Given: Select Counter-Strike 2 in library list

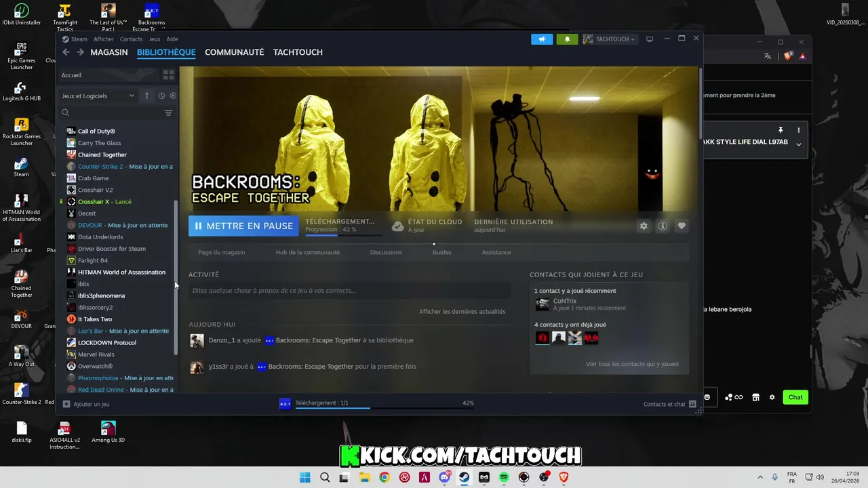Looking at the screenshot, I should pyautogui.click(x=120, y=167).
